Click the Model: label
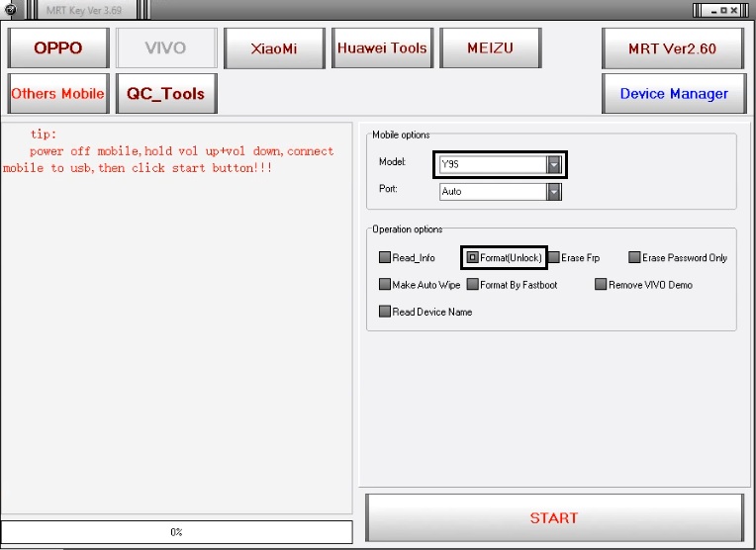Image resolution: width=756 pixels, height=550 pixels. point(393,161)
